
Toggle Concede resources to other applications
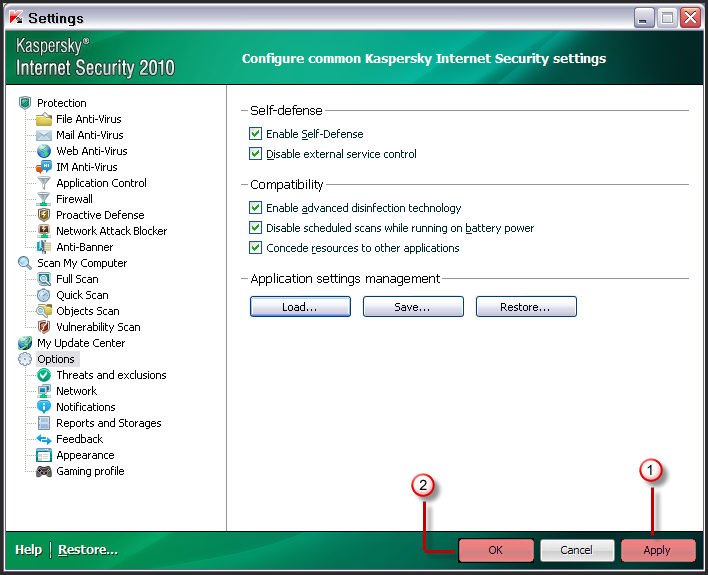256,248
